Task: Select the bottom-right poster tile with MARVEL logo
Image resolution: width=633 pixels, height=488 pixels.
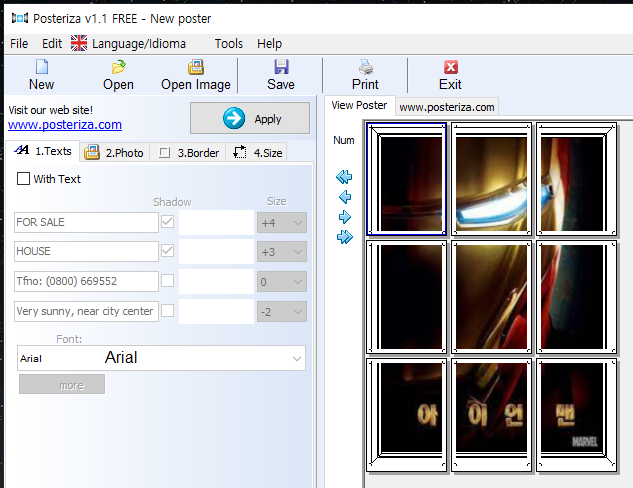Action: click(576, 415)
